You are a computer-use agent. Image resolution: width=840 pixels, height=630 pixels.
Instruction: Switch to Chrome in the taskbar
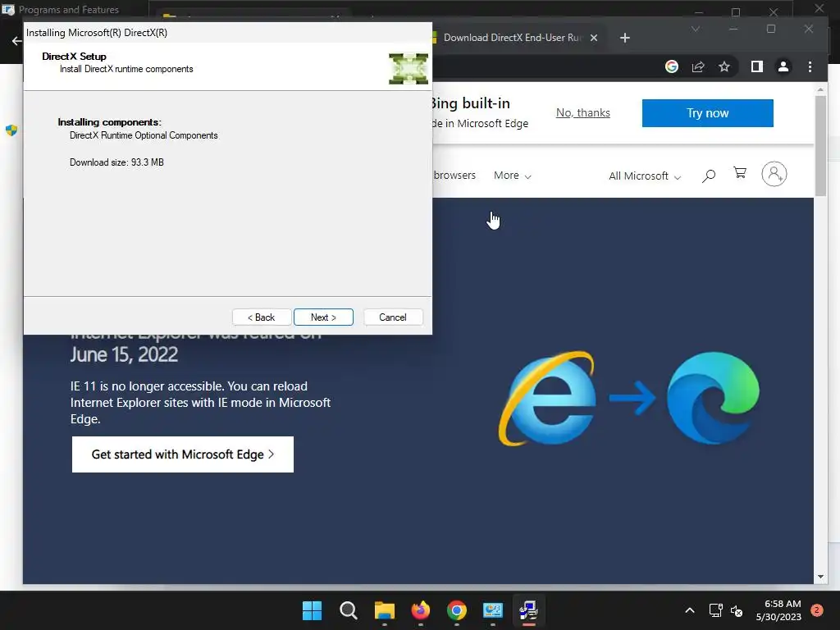point(456,610)
